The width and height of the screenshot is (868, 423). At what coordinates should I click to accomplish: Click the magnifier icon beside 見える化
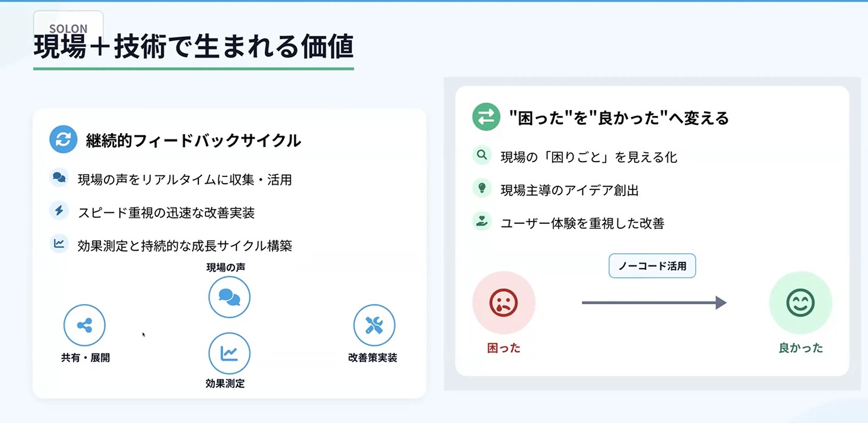click(482, 156)
